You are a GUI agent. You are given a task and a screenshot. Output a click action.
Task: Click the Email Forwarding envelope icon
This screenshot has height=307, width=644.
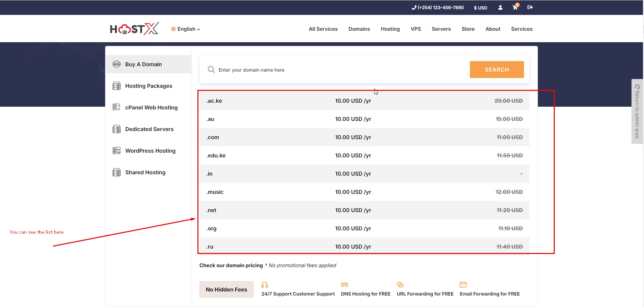463,285
